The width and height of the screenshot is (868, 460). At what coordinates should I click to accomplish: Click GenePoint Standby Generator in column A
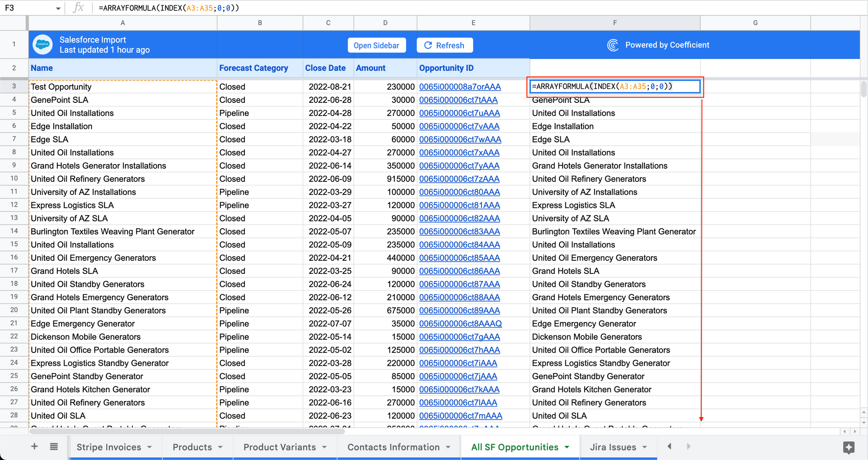tap(123, 376)
